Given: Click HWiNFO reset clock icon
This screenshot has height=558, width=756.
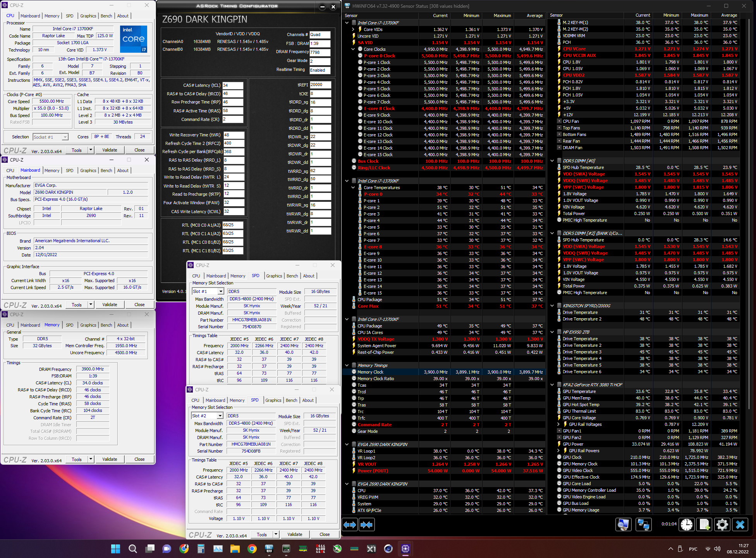Looking at the screenshot, I should pos(687,525).
